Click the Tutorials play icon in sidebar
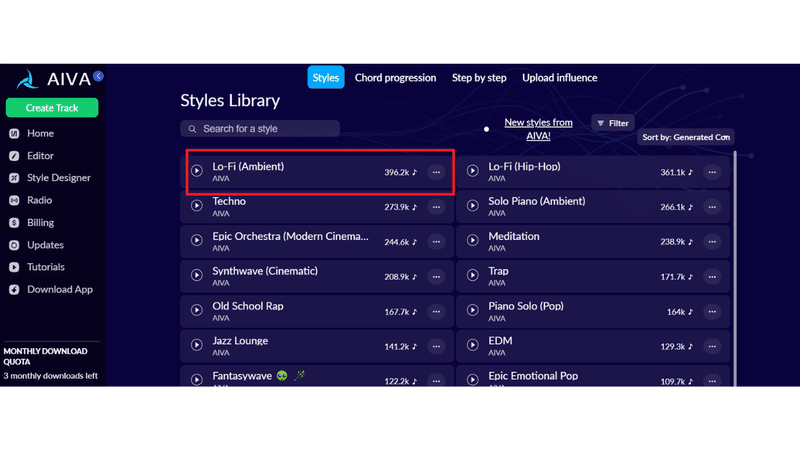The width and height of the screenshot is (800, 450). tap(14, 267)
